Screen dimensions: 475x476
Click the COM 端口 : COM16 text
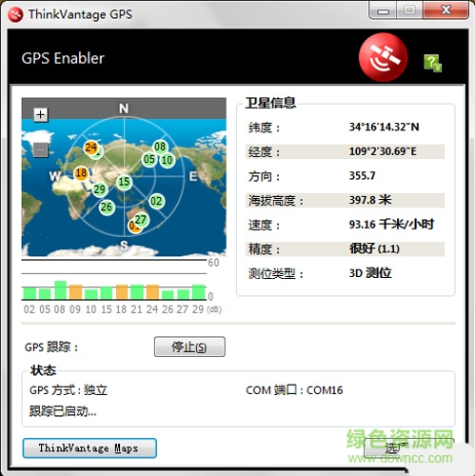click(x=294, y=390)
